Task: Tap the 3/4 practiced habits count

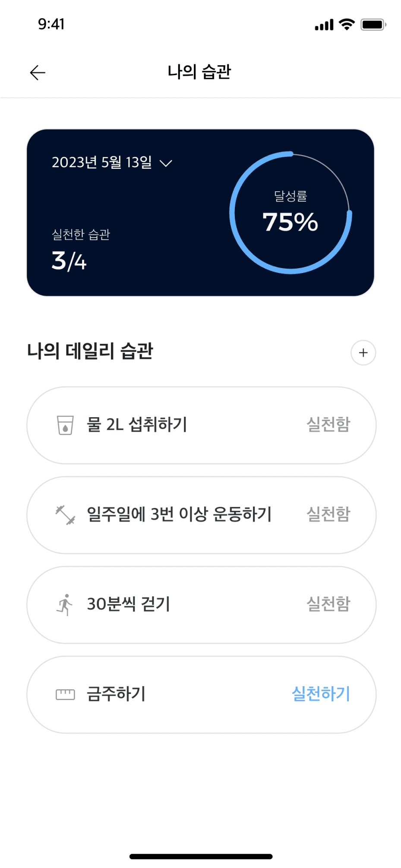Action: pyautogui.click(x=69, y=261)
